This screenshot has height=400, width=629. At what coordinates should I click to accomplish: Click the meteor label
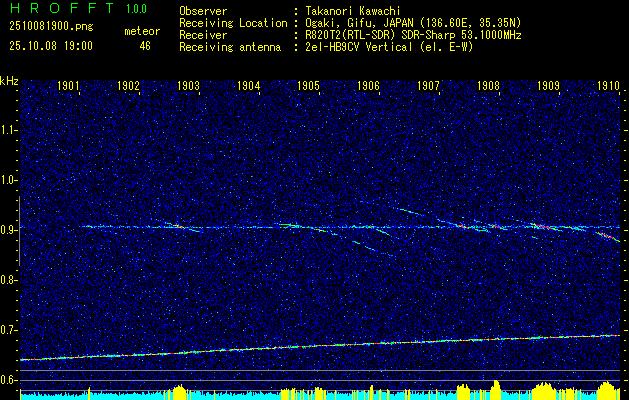click(142, 31)
